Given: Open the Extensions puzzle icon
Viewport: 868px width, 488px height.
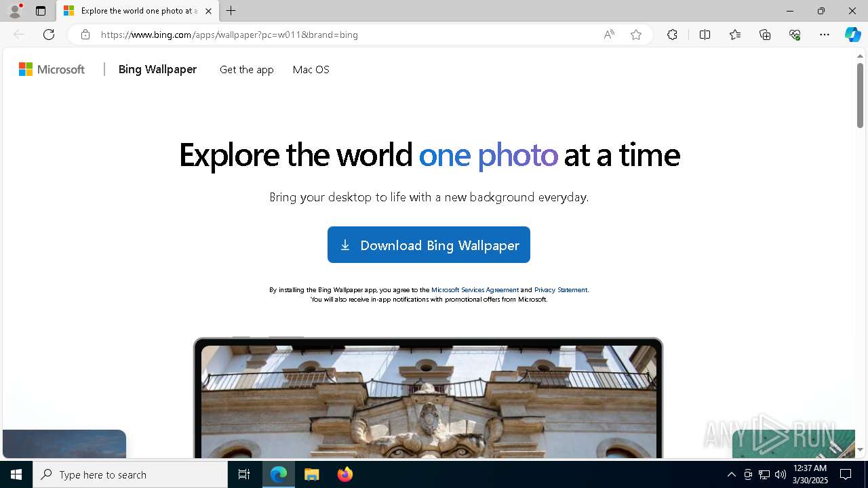Looking at the screenshot, I should tap(672, 35).
